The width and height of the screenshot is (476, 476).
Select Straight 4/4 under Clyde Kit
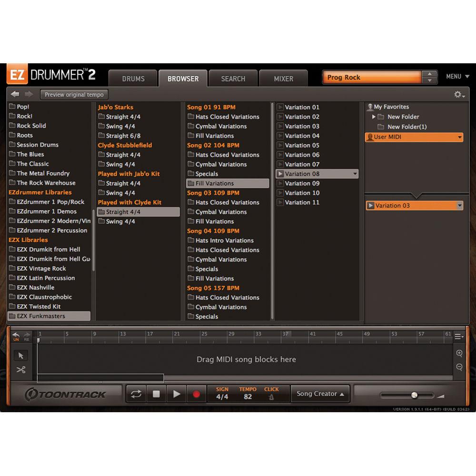pyautogui.click(x=139, y=212)
